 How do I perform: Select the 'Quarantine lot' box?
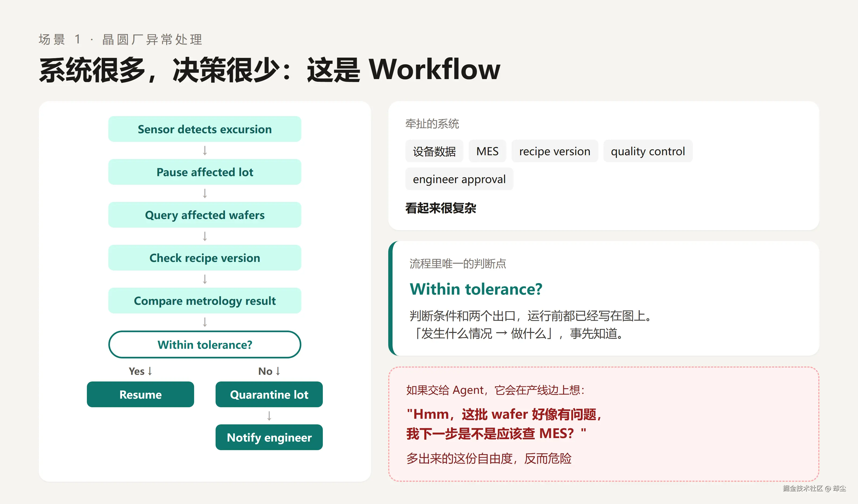pyautogui.click(x=269, y=394)
